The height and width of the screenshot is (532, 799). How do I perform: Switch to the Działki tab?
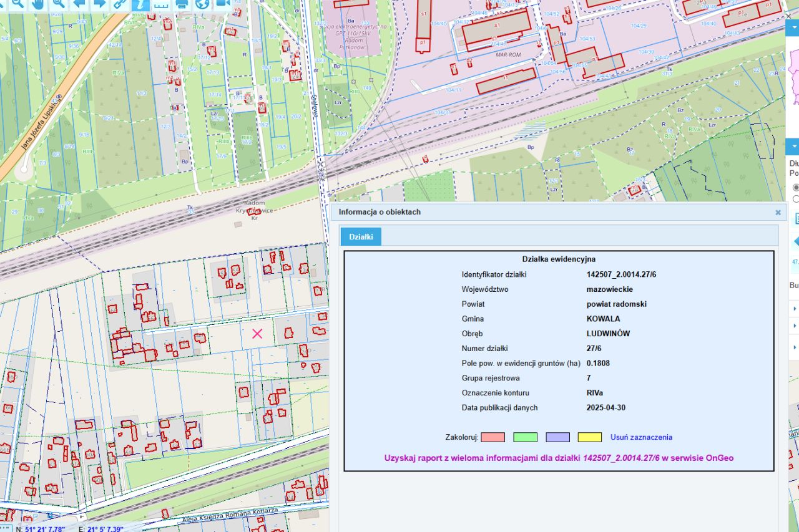(361, 237)
